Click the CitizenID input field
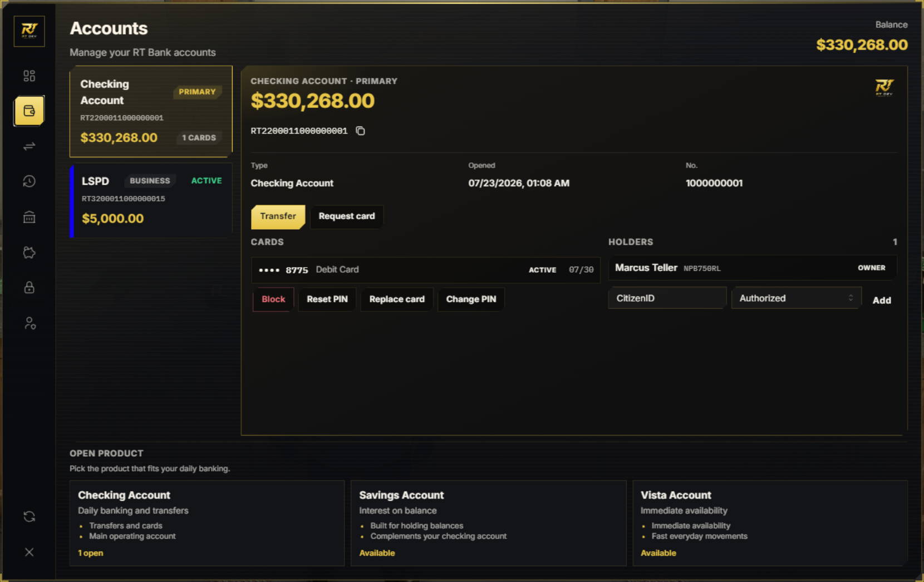 click(667, 298)
